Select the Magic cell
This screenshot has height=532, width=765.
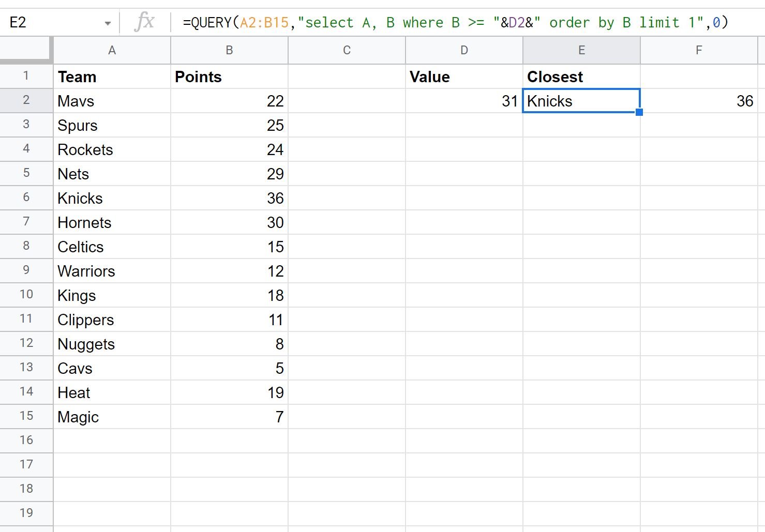(x=112, y=417)
